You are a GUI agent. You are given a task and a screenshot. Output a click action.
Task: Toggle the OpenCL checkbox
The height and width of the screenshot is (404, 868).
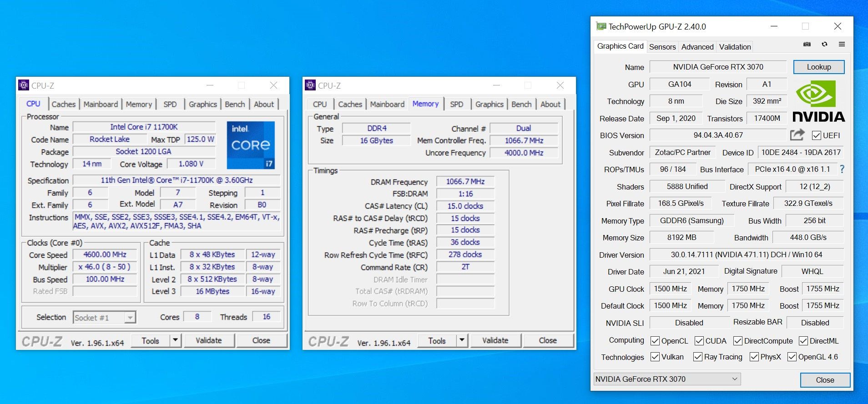point(655,341)
